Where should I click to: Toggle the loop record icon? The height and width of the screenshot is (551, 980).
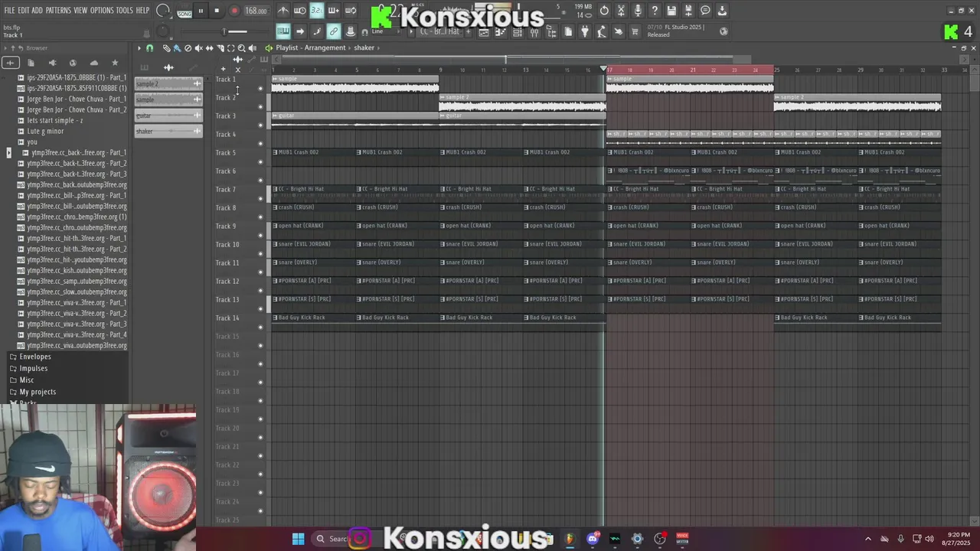(x=350, y=11)
